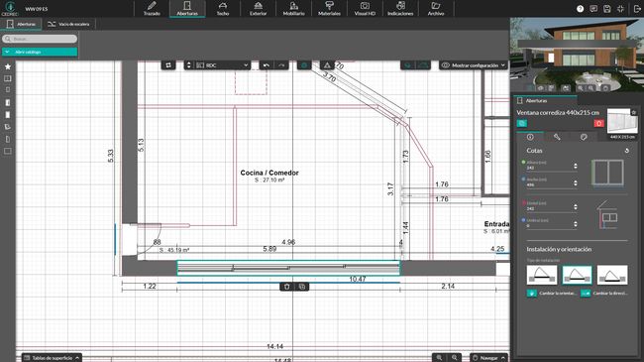644x362 pixels.
Task: Open favorites star in left sidebar
Action: pos(8,66)
